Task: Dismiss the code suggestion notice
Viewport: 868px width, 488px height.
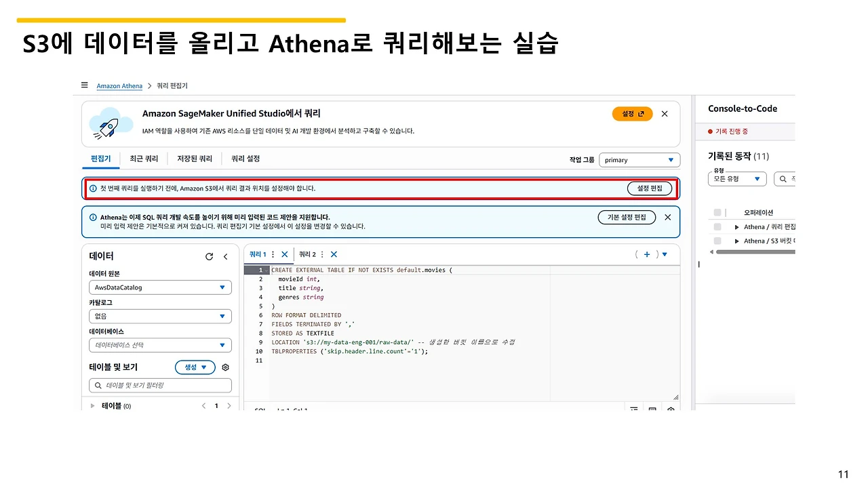Action: coord(668,218)
